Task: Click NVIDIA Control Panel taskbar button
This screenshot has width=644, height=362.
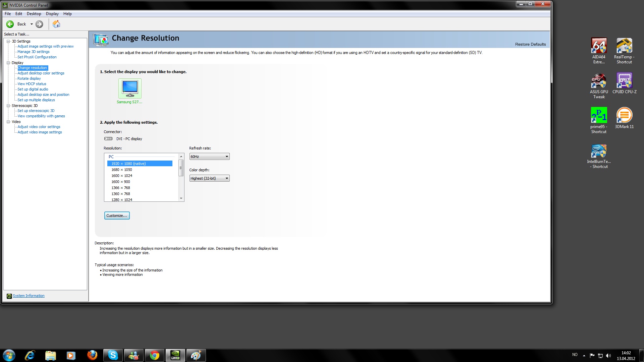Action: click(x=175, y=355)
